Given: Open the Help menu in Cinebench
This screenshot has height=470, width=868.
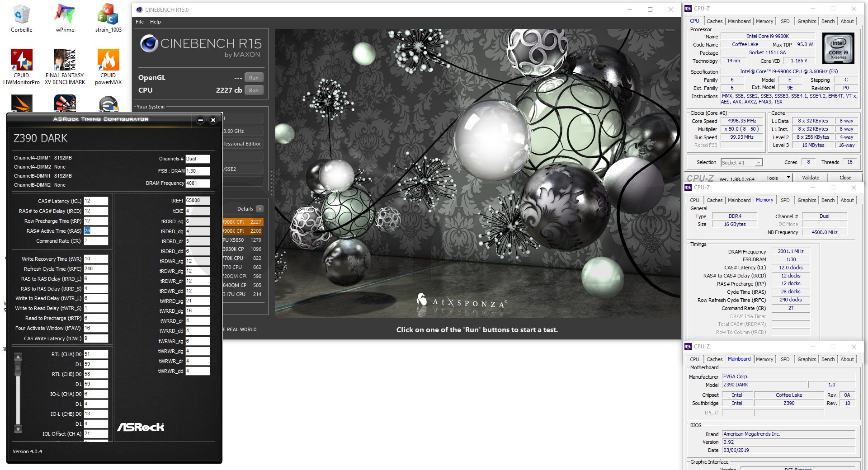Looking at the screenshot, I should click(x=156, y=22).
